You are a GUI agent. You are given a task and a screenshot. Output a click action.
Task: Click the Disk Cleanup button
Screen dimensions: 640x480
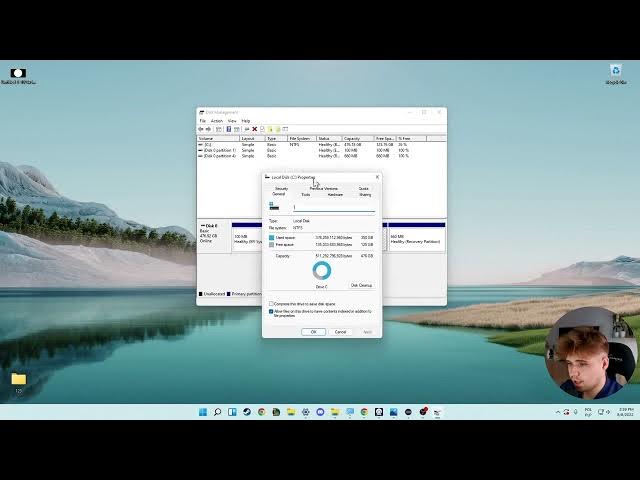(362, 285)
